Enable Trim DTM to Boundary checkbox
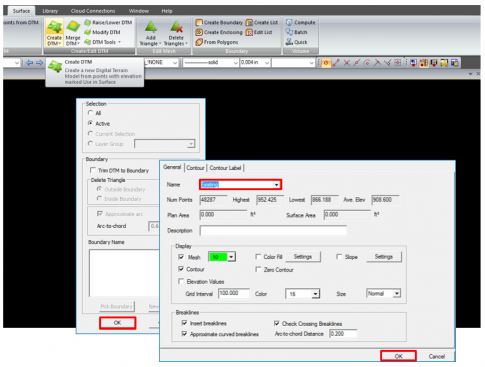 (93, 170)
